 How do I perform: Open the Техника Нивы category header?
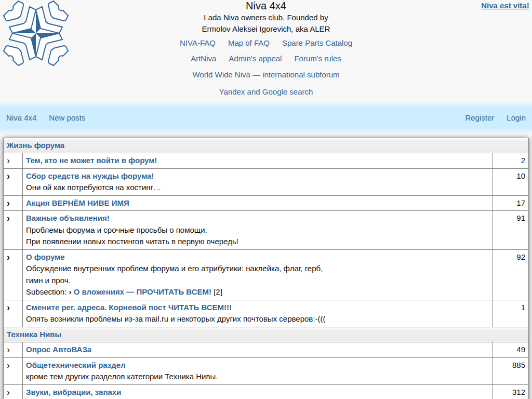click(34, 335)
